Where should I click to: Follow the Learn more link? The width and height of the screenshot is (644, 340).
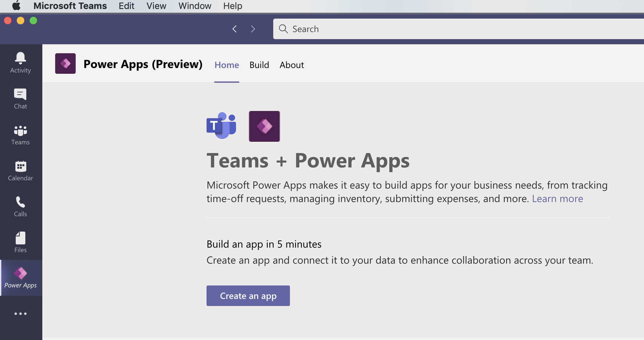point(557,199)
